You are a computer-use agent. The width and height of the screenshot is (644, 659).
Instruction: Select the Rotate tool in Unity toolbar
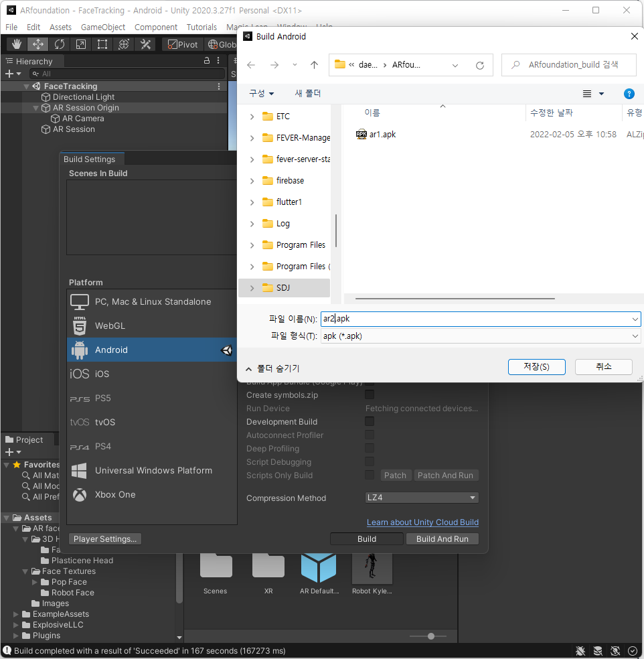pos(59,44)
